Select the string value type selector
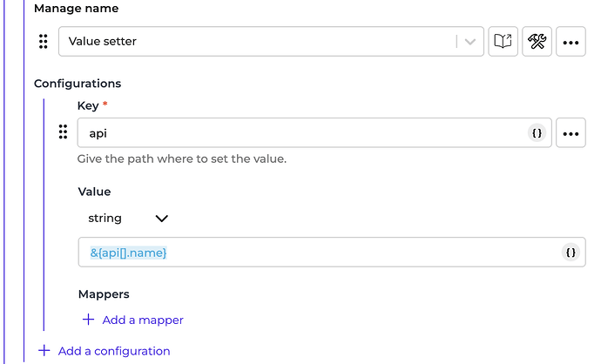Image resolution: width=601 pixels, height=364 pixels. tap(105, 219)
